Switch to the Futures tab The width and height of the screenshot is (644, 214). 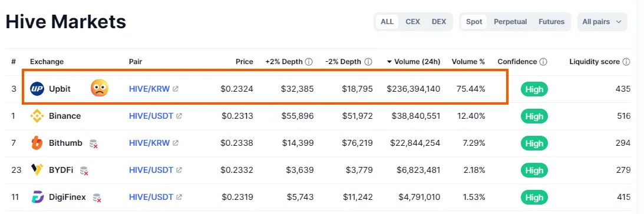click(x=551, y=22)
